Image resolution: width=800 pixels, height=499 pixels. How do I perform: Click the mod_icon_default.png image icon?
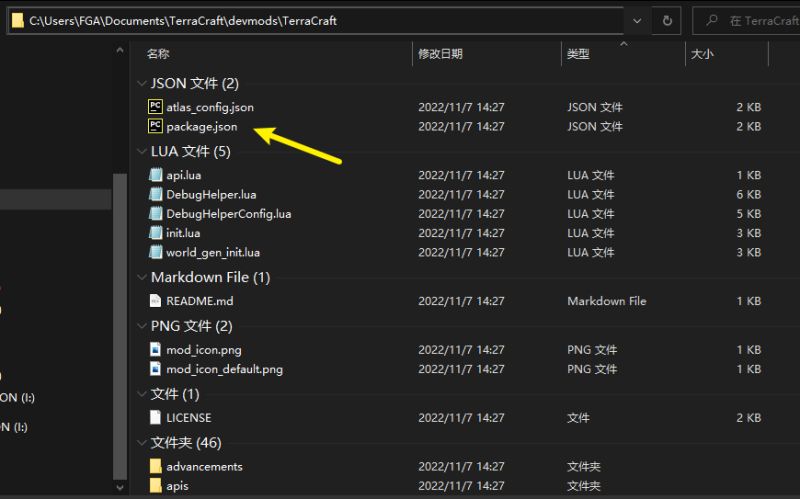click(156, 369)
